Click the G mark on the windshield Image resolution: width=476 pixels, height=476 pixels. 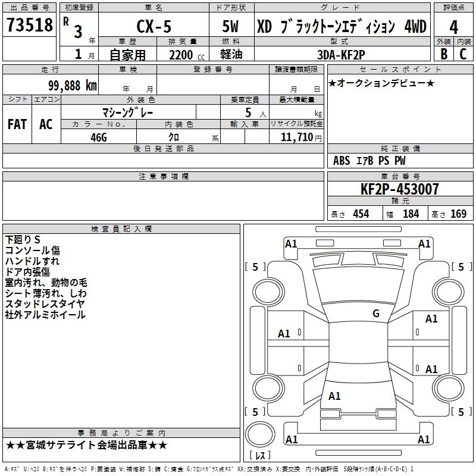pos(375,314)
